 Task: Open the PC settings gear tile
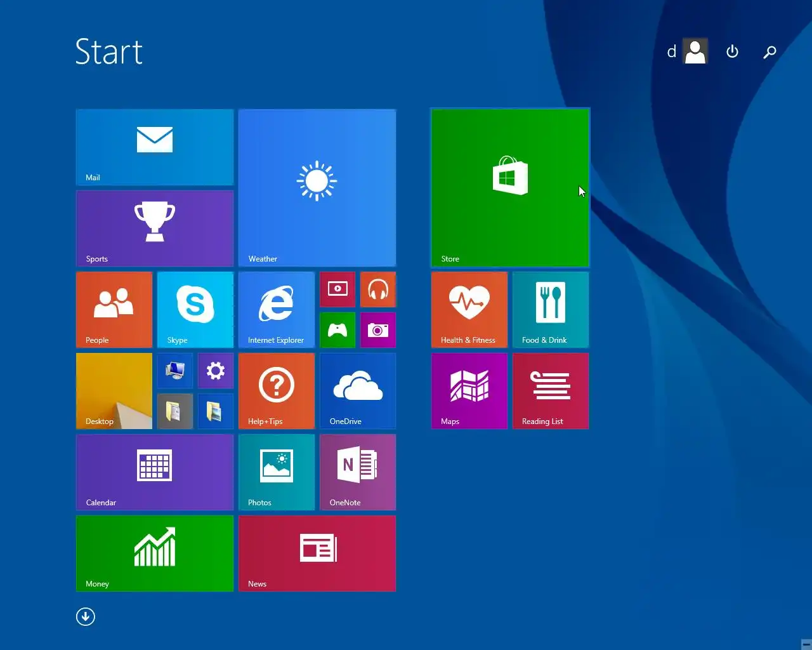click(x=216, y=371)
